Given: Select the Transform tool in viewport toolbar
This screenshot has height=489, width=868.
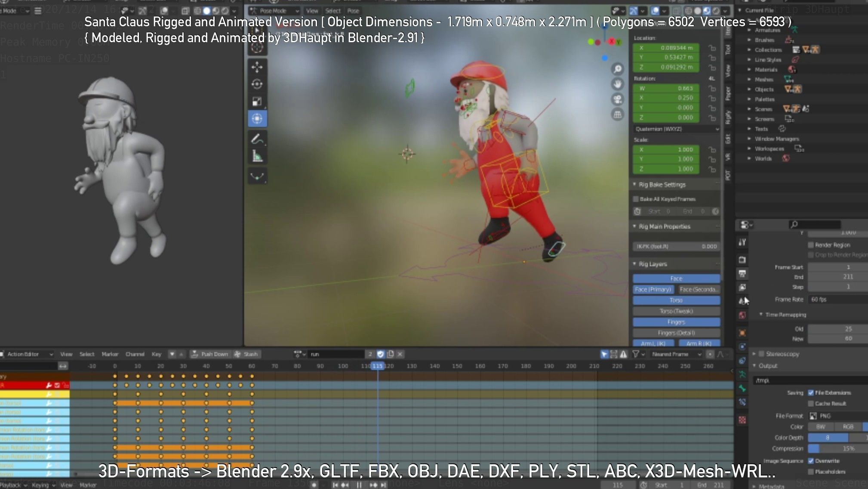Looking at the screenshot, I should click(x=257, y=119).
